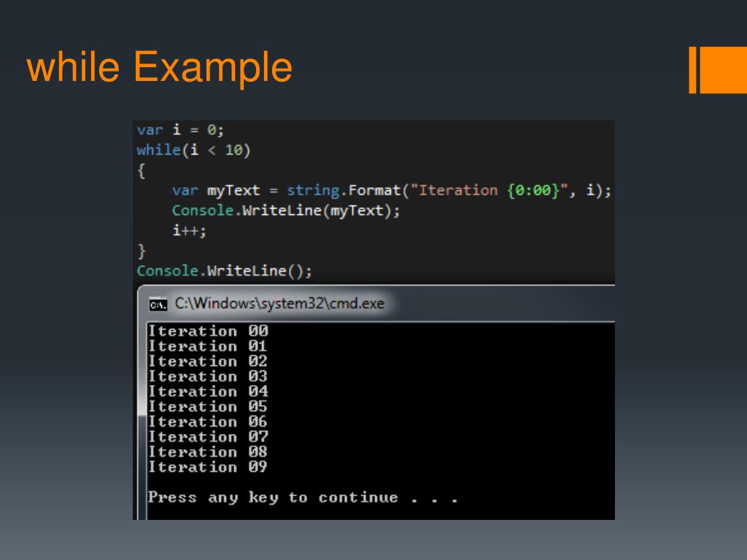Click console output 'Iteration 04'

(x=208, y=392)
